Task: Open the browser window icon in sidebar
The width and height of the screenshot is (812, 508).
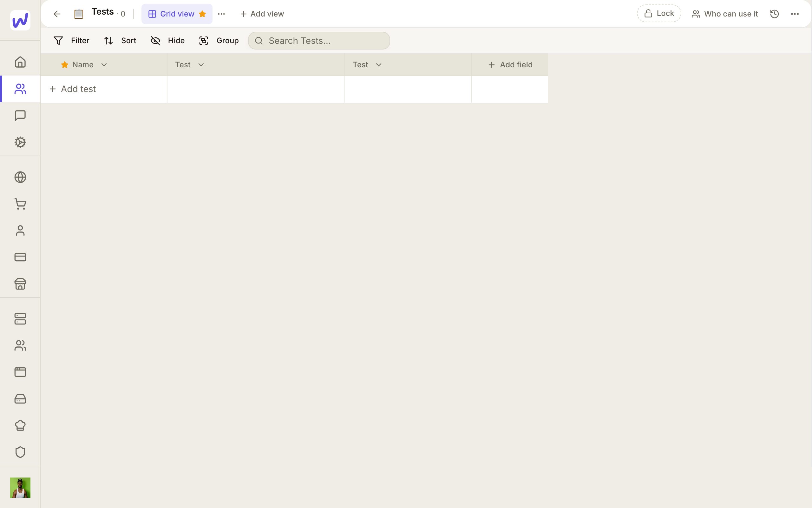Action: (20, 372)
